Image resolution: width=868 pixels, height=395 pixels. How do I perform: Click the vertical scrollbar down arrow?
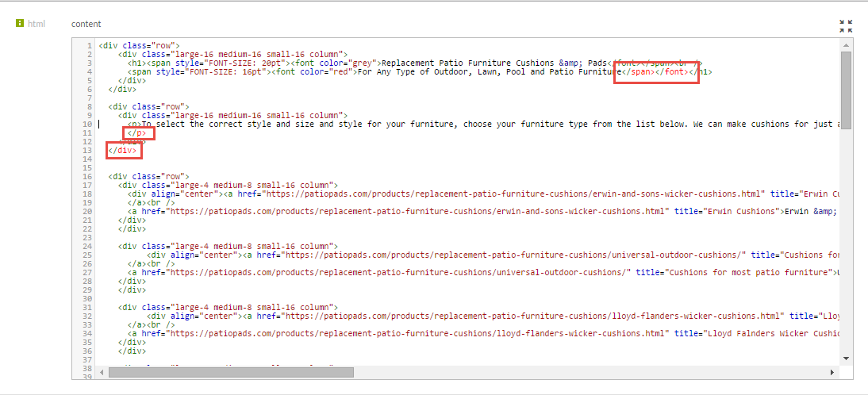[x=845, y=359]
